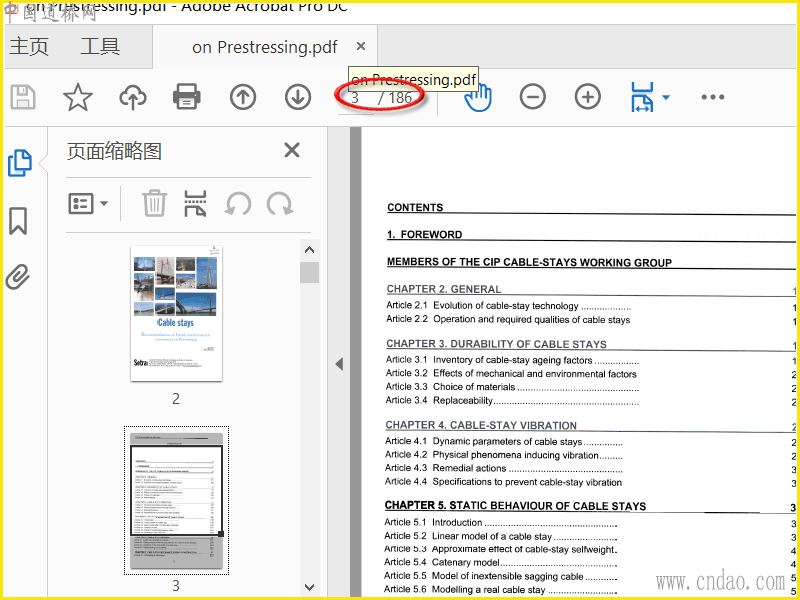
Task: Close the on Prestressing.pdf tab
Action: (x=361, y=46)
